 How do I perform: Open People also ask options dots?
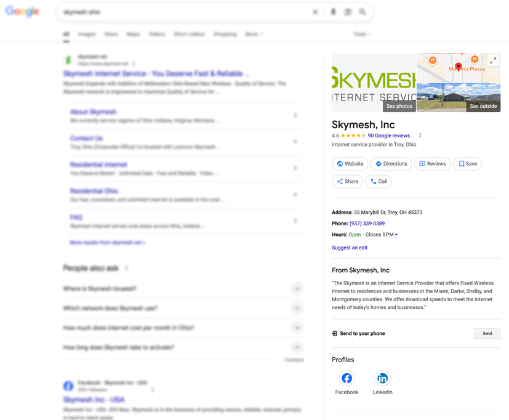126,268
